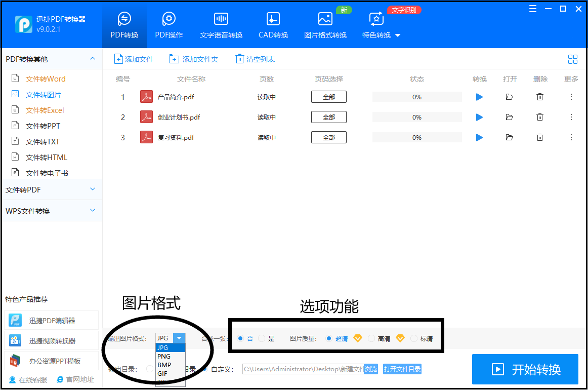This screenshot has width=588, height=390.
Task: Delete 产品简介.pdf with trash icon
Action: [540, 97]
